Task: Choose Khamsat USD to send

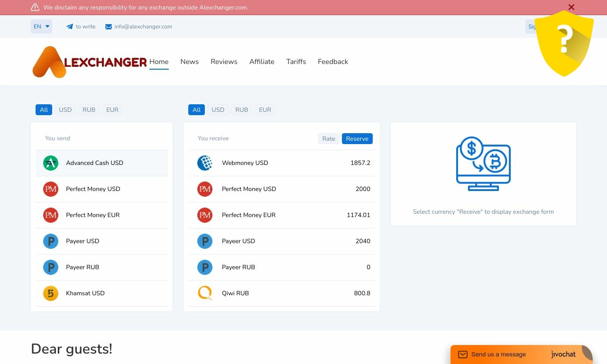Action: 101,293
